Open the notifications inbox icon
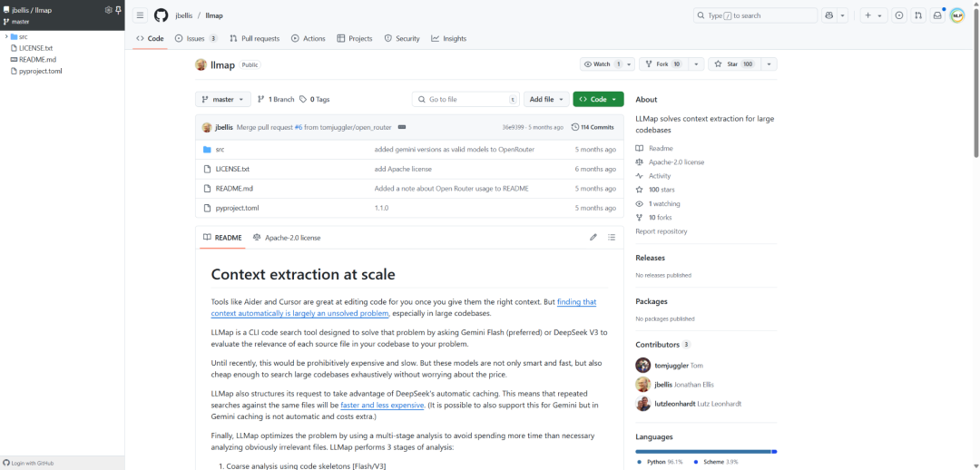The width and height of the screenshot is (980, 470). (936, 15)
